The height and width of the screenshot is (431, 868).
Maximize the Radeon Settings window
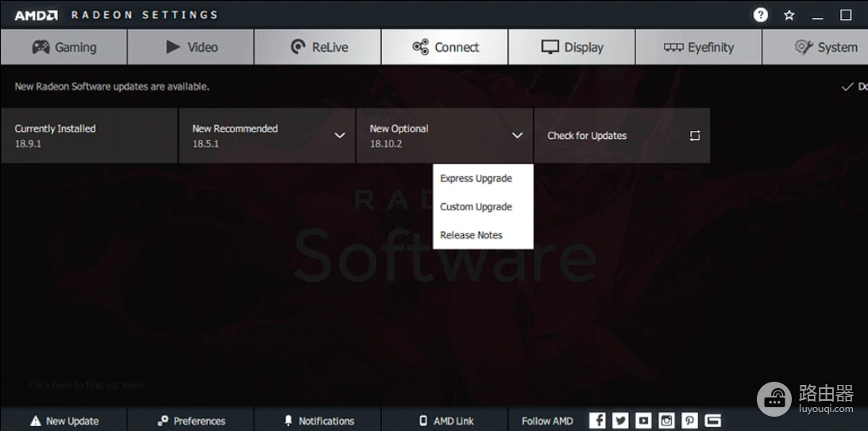(846, 15)
